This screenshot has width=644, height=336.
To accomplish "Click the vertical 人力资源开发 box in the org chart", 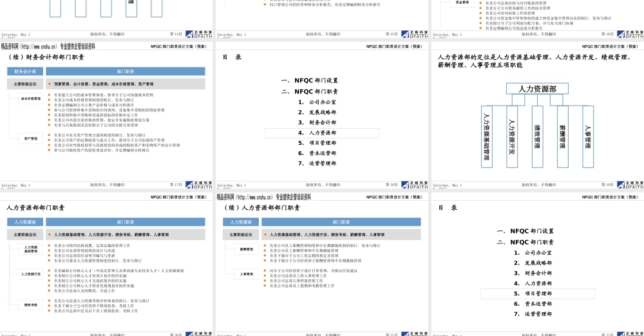I will pos(512,137).
